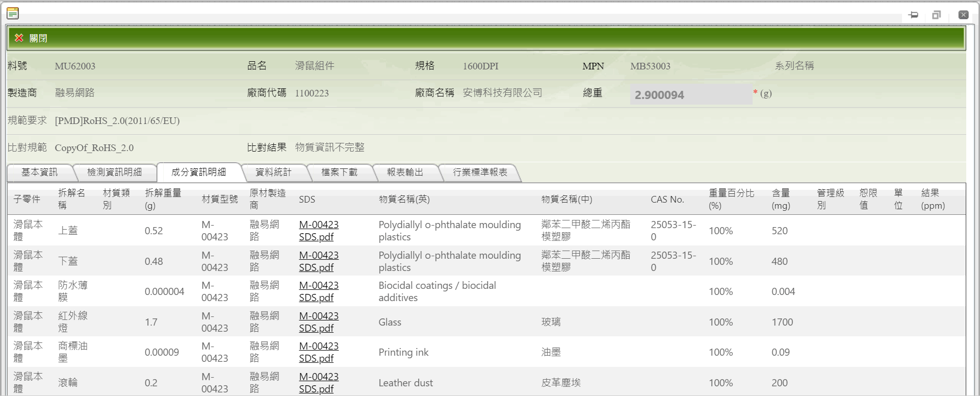
Task: Click weight value 0.52
Action: coord(153,231)
